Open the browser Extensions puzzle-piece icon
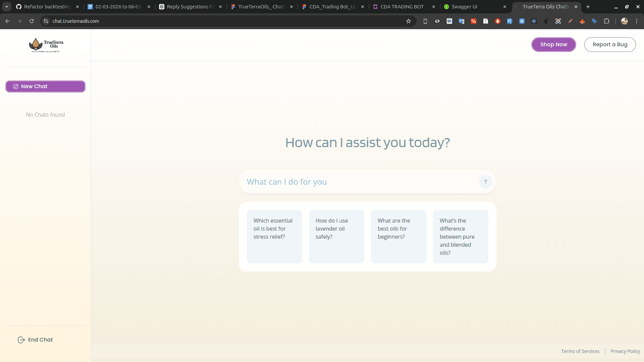644x362 pixels. [607, 21]
